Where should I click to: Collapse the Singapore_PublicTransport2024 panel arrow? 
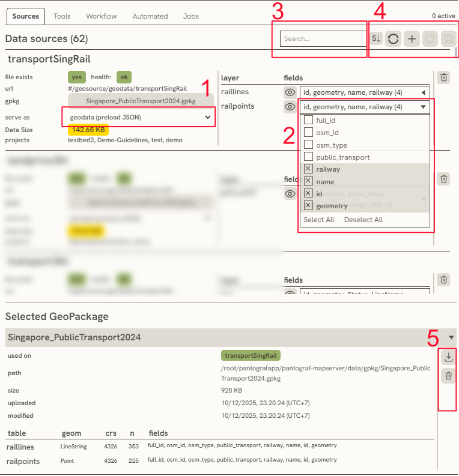pyautogui.click(x=451, y=337)
